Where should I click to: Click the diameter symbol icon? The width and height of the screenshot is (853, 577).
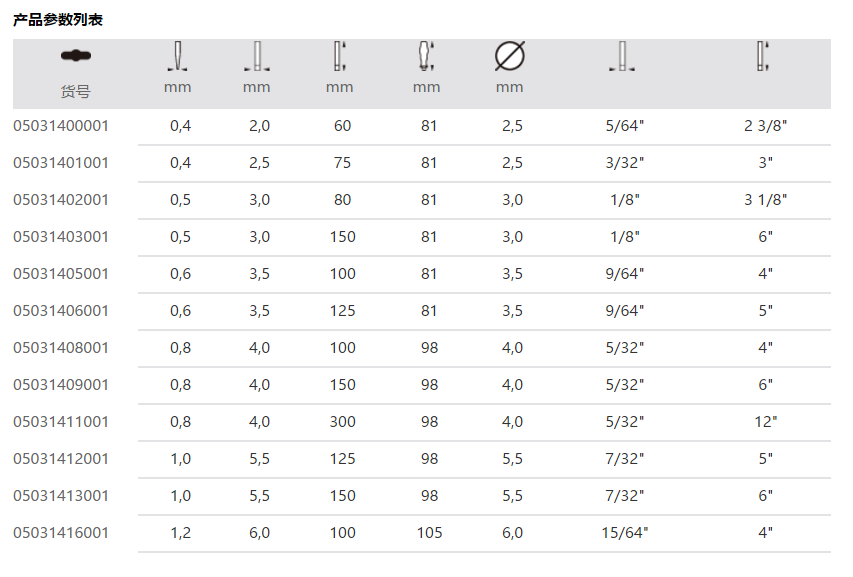[509, 57]
